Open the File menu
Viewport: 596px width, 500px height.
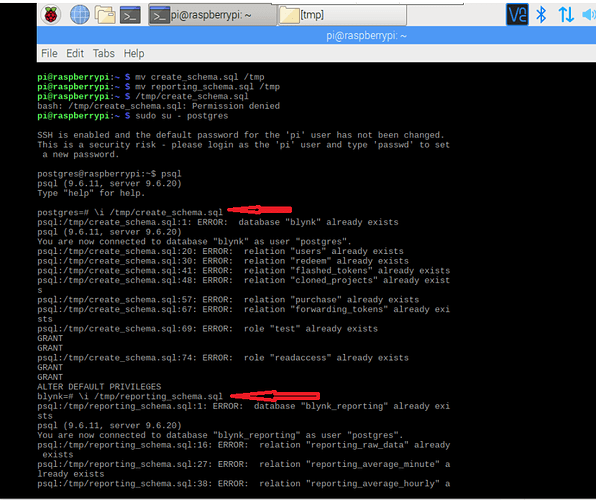[x=49, y=53]
